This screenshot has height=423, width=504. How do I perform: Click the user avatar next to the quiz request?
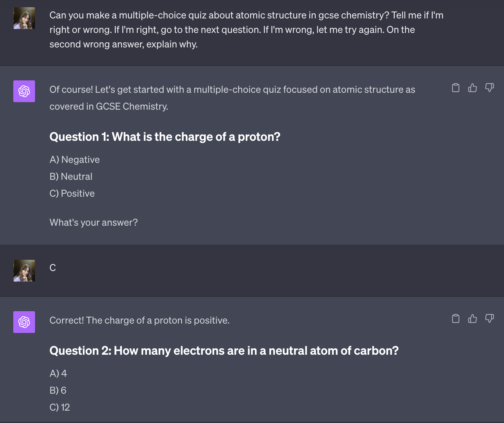[x=24, y=18]
